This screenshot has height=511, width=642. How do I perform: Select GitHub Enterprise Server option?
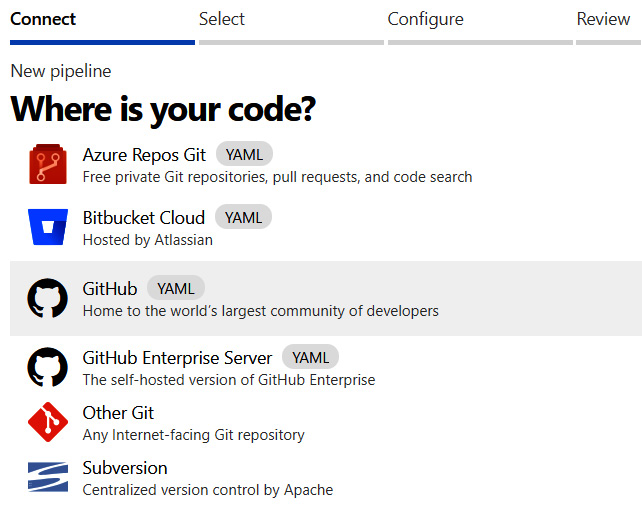pyautogui.click(x=326, y=367)
